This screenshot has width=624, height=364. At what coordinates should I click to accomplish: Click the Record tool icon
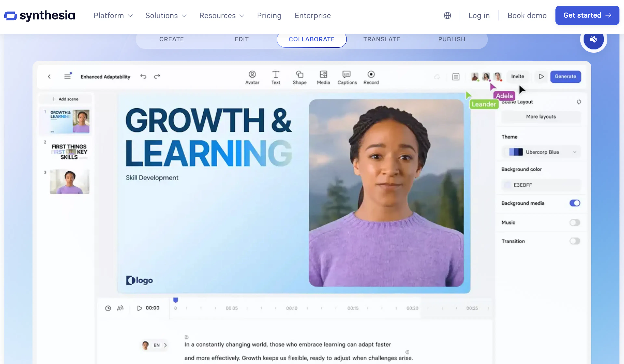371,74
